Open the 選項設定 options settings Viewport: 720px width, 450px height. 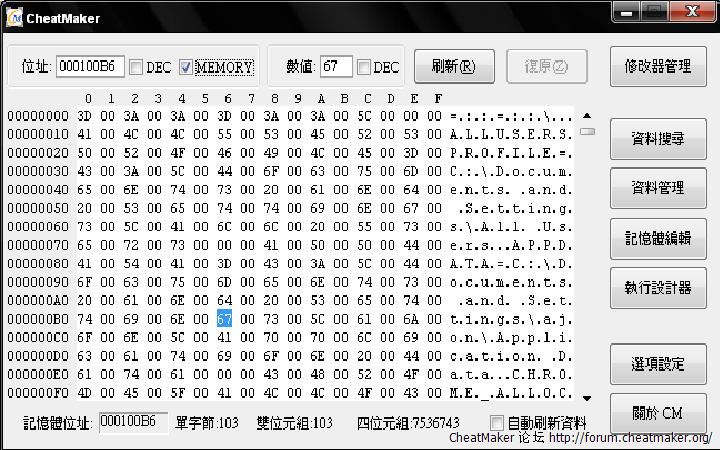click(x=658, y=364)
